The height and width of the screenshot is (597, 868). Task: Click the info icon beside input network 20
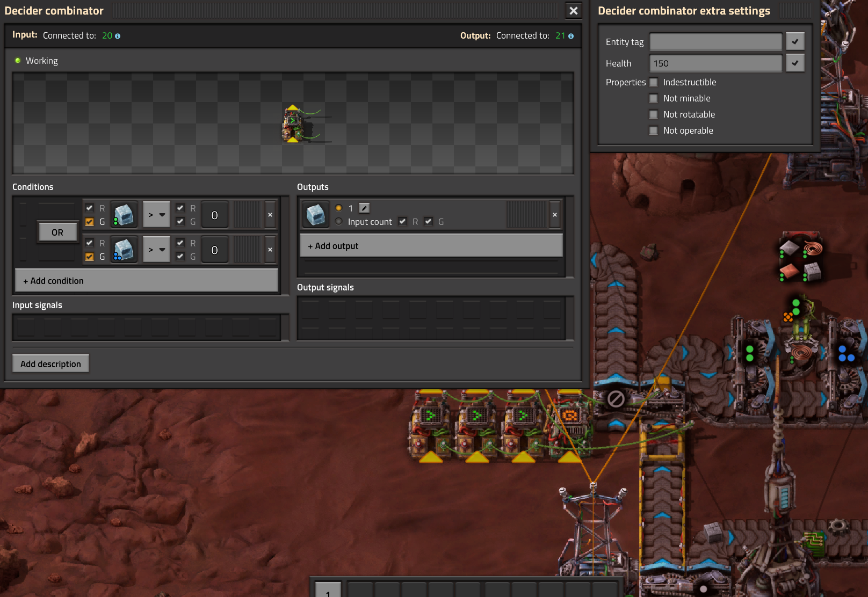[118, 36]
